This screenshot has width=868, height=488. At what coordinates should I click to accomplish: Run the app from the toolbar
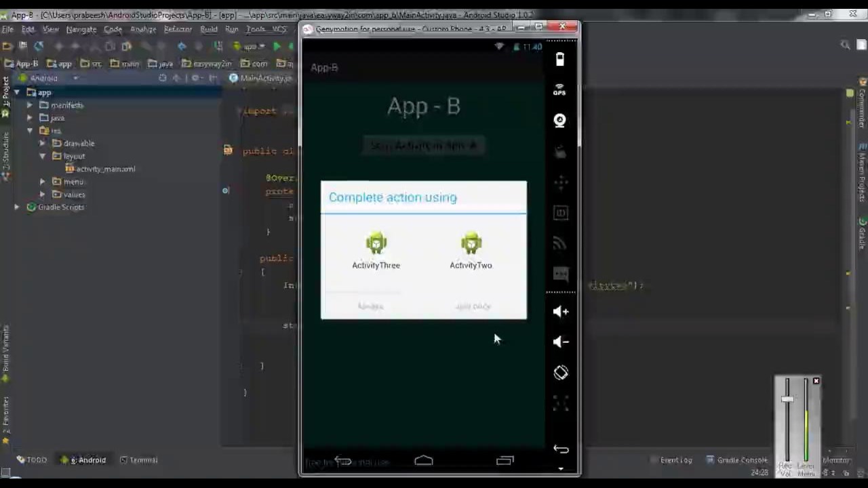pos(277,46)
